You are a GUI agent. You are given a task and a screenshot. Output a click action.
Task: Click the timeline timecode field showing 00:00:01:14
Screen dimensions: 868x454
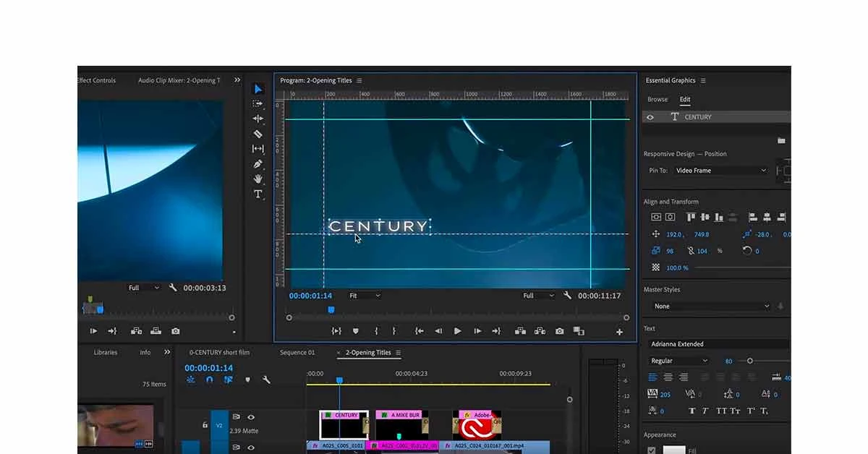click(x=209, y=367)
